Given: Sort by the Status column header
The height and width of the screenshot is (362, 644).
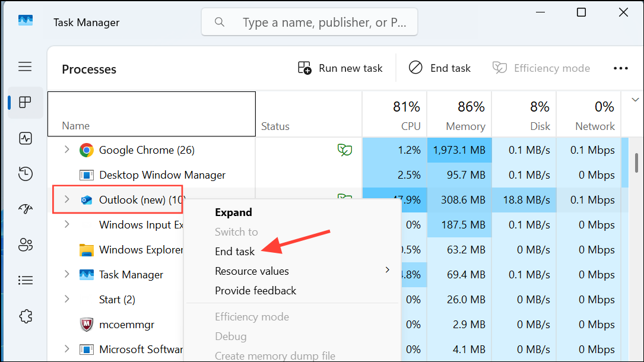Looking at the screenshot, I should pyautogui.click(x=309, y=114).
